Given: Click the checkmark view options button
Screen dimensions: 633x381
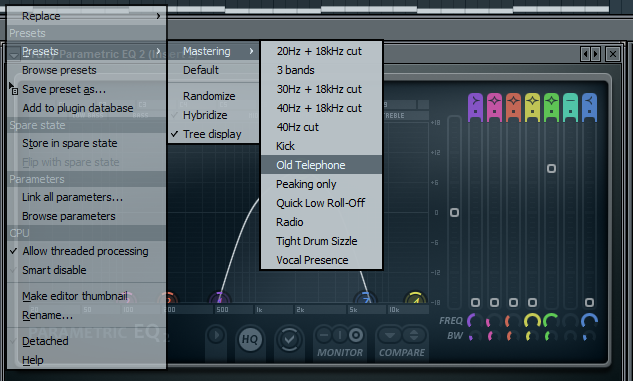Looking at the screenshot, I should (289, 339).
